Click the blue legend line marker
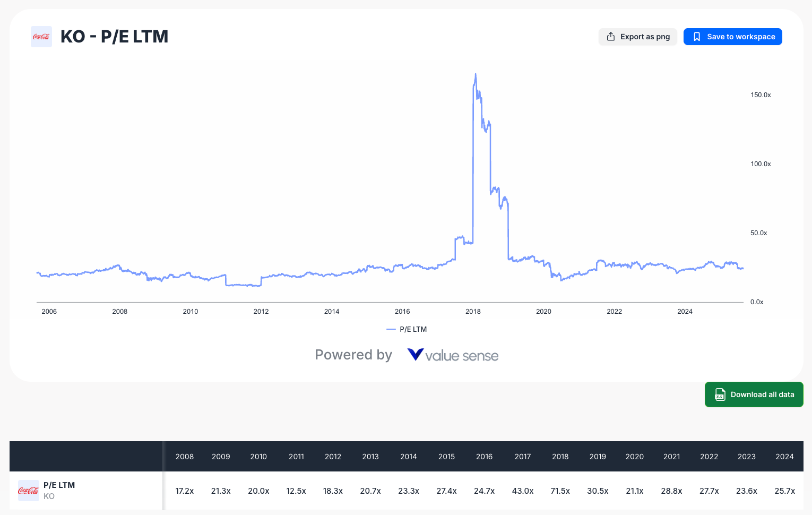812x515 pixels. [391, 329]
